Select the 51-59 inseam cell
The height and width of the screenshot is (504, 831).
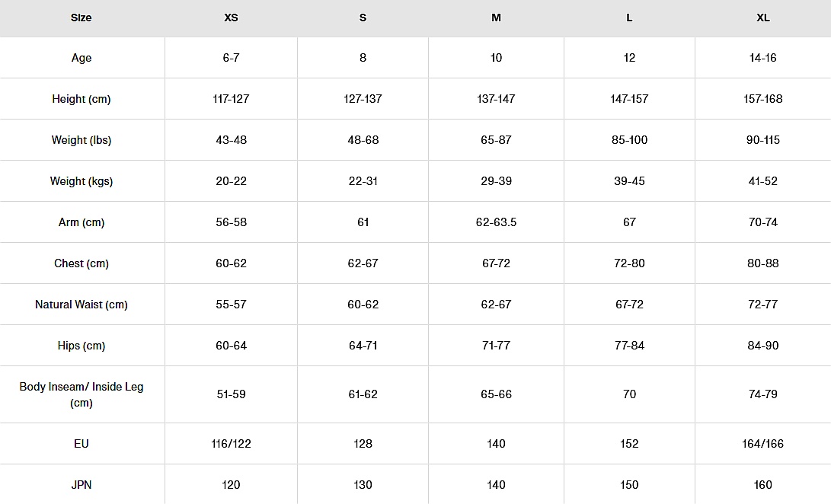[x=231, y=394]
